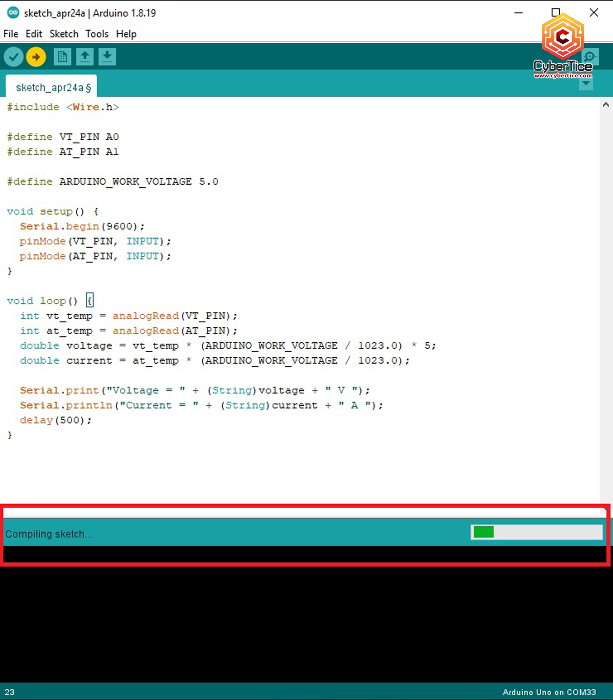Expand the tab options dropdown arrow
The image size is (613, 700).
[x=586, y=84]
